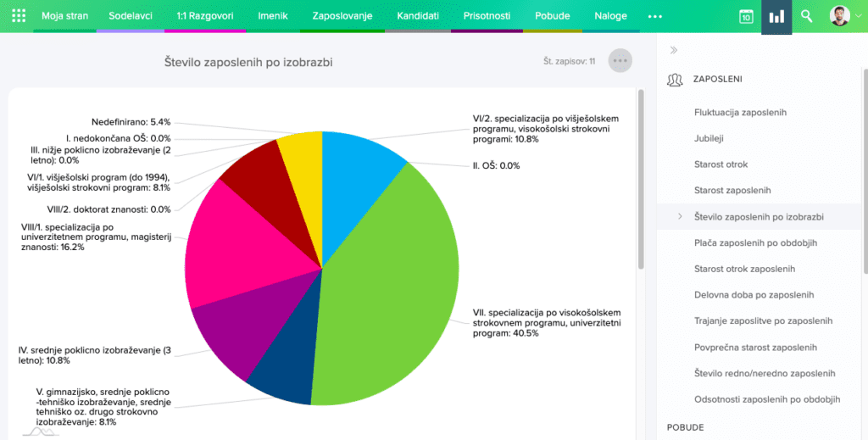
Task: Open the profile avatar dropdown arrow
Action: click(x=855, y=17)
